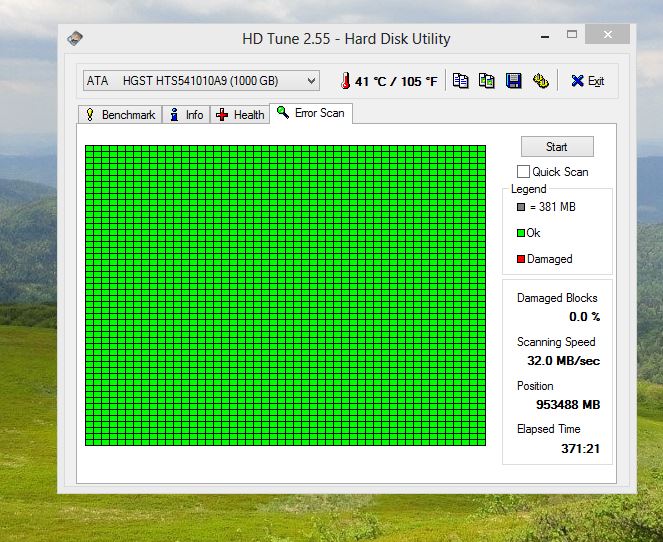
Task: Click the Damaged Blocks label
Action: (x=557, y=298)
